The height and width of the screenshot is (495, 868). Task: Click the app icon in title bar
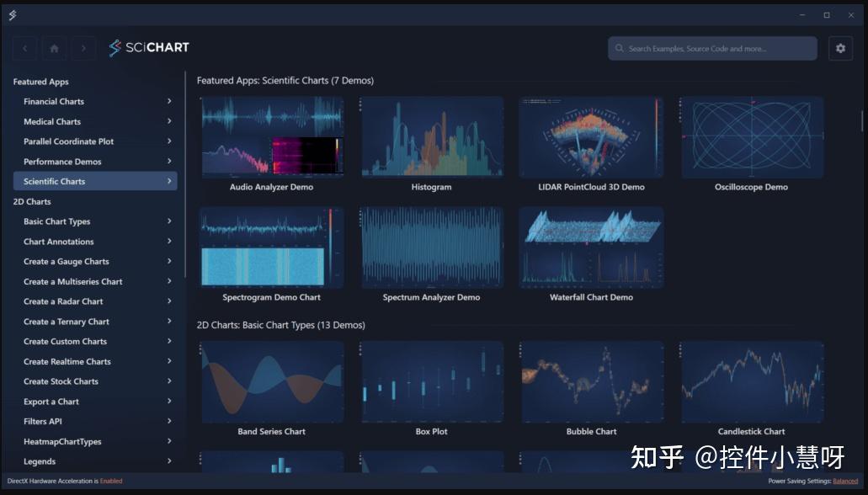coord(12,15)
